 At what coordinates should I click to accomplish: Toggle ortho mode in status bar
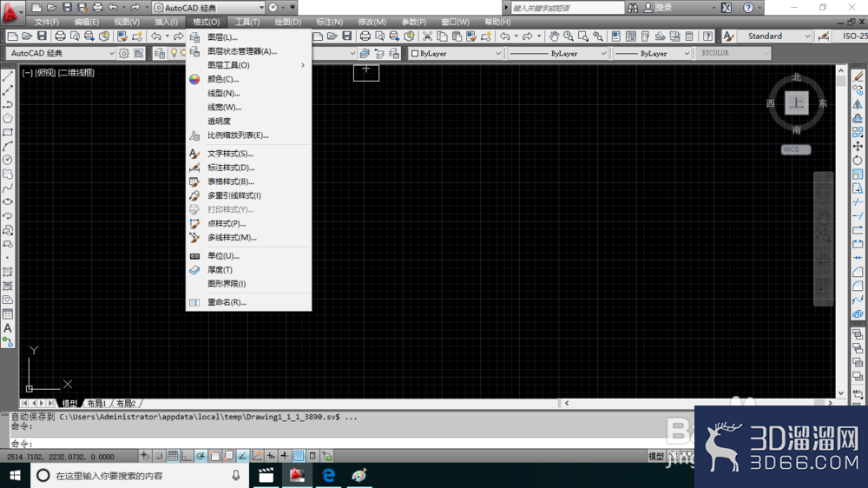click(187, 456)
